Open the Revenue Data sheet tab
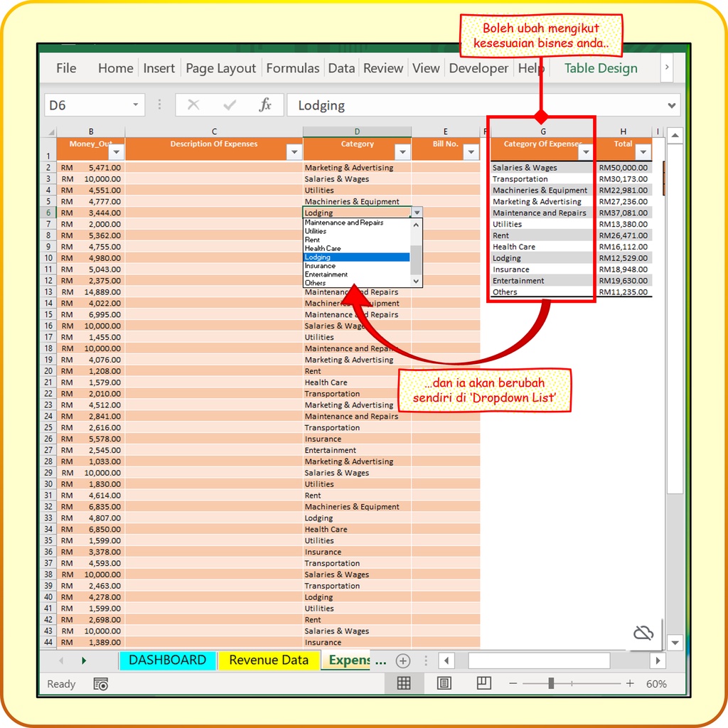This screenshot has height=728, width=728. coord(269,660)
